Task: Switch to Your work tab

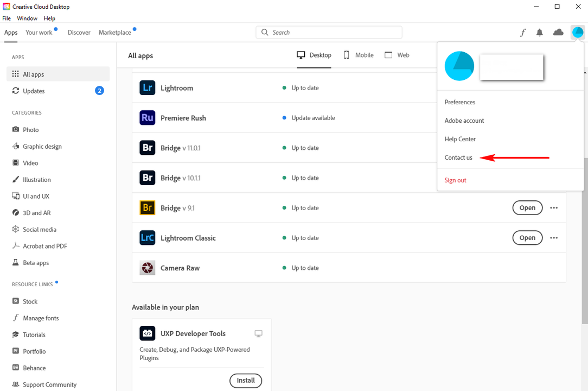Action: click(x=39, y=32)
